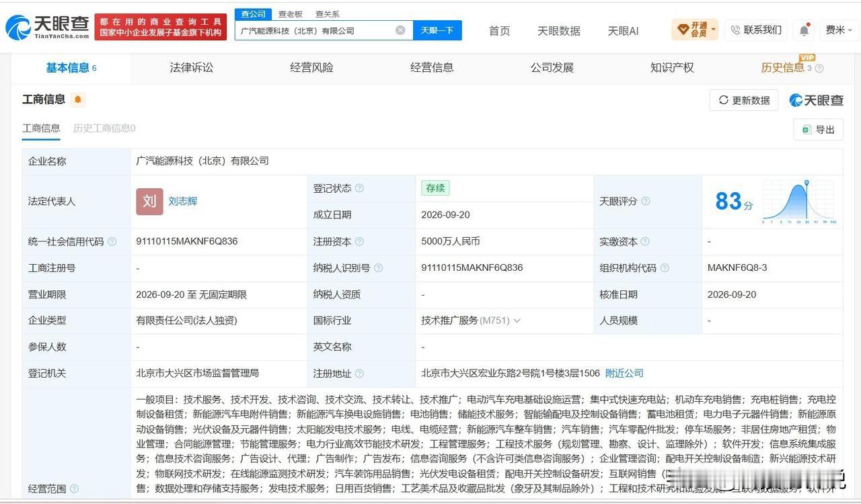The height and width of the screenshot is (504, 861).
Task: Select the 北京市大兴区市场监督管理局 registrar value
Action: (x=197, y=373)
